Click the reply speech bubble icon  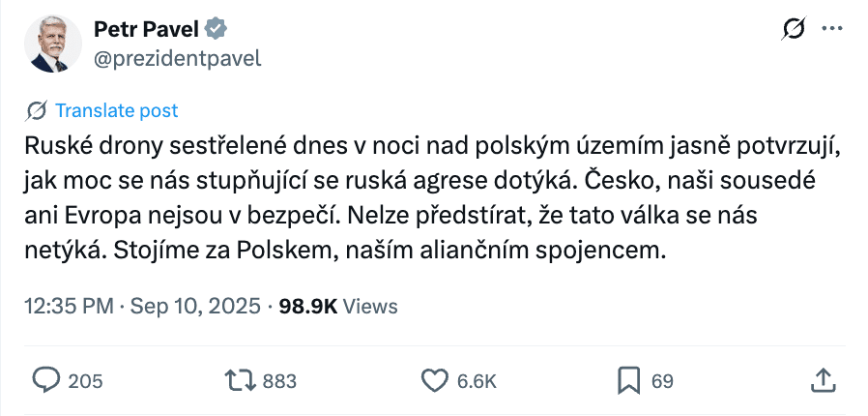(46, 380)
